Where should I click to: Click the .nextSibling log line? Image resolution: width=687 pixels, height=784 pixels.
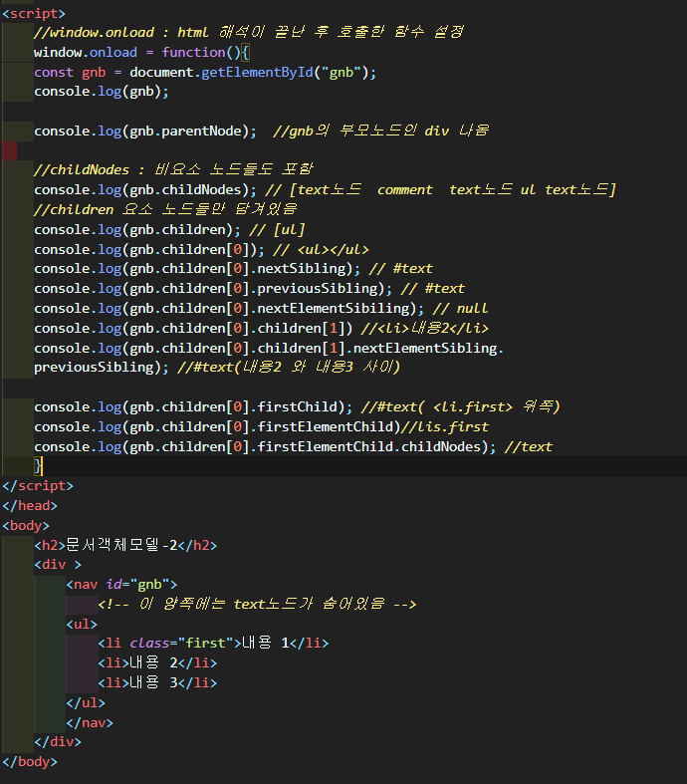coord(233,269)
